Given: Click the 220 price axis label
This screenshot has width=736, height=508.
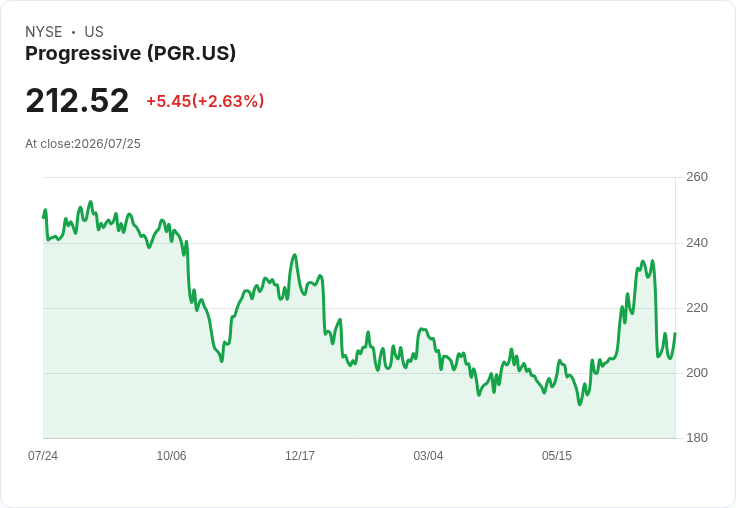Looking at the screenshot, I should click(x=697, y=308).
